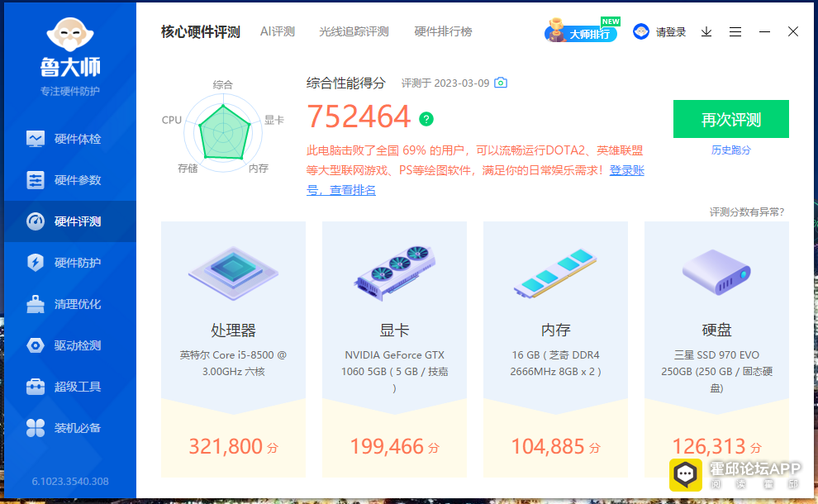Click the green question mark help icon
This screenshot has width=818, height=504.
[426, 120]
